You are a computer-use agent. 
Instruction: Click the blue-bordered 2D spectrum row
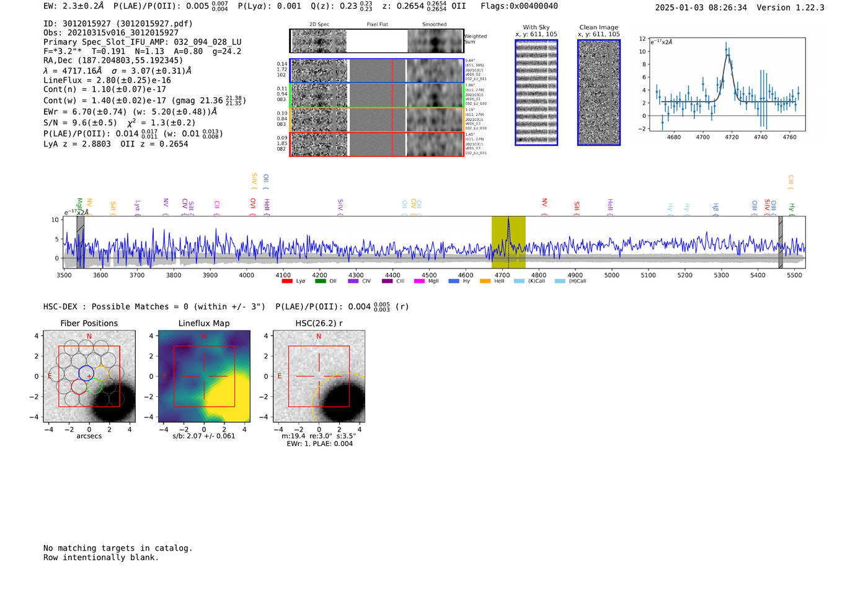[x=377, y=71]
